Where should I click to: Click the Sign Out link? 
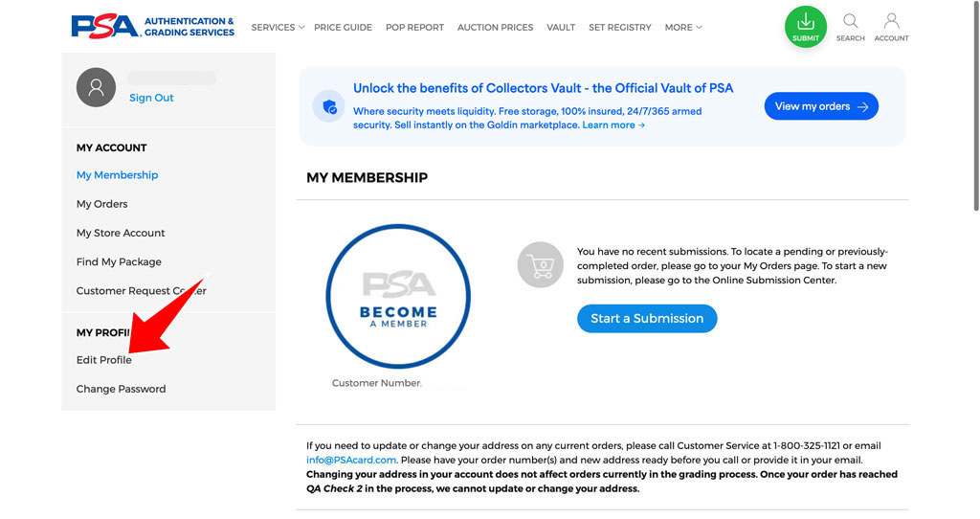[151, 98]
